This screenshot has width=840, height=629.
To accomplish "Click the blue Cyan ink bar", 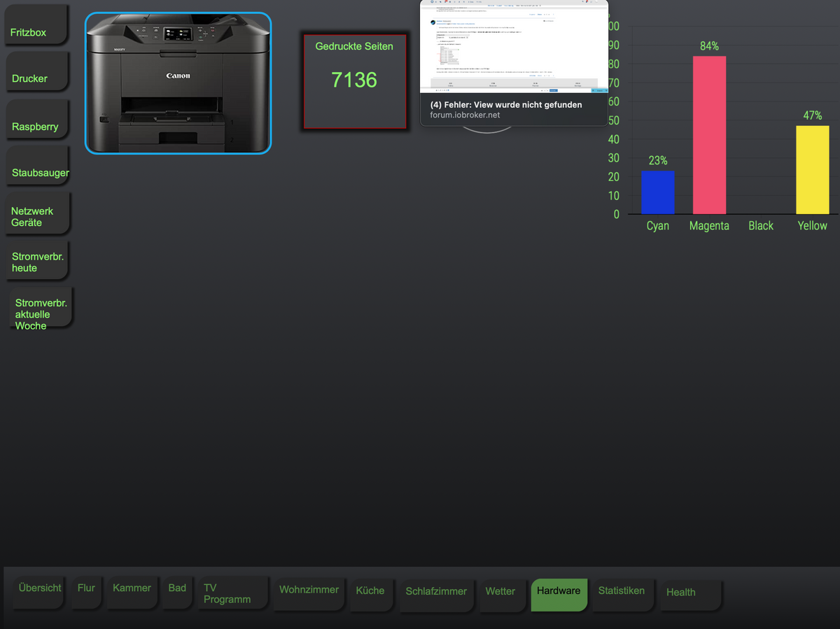I will [658, 192].
